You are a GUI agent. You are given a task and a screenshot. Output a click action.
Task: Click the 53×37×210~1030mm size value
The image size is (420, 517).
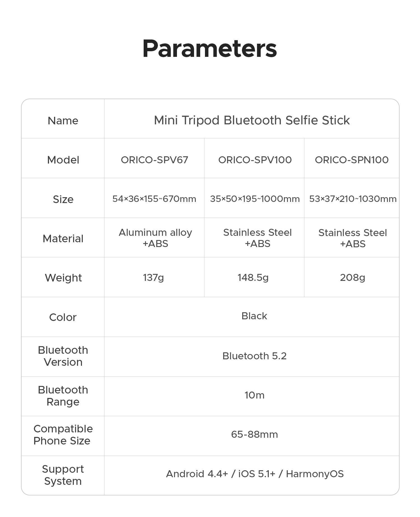tap(353, 199)
